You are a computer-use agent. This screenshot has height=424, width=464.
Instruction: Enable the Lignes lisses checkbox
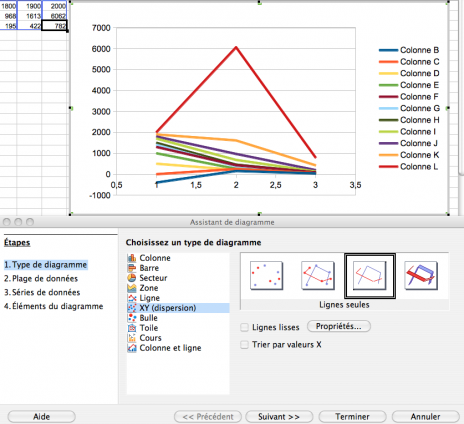[x=244, y=327]
